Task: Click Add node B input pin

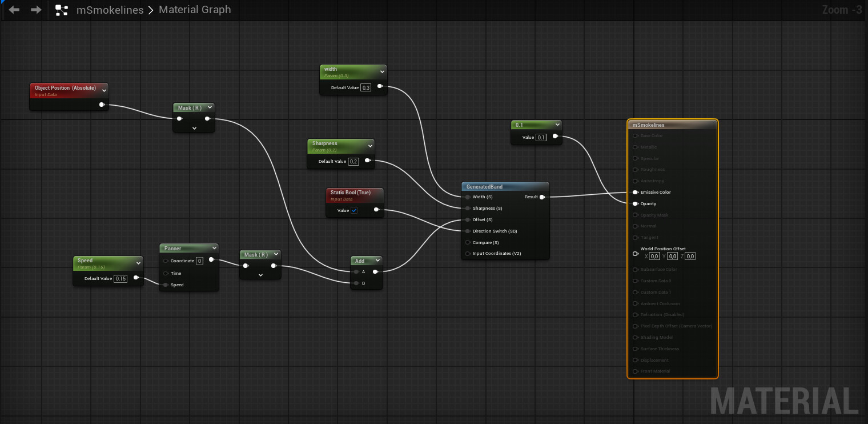Action: [x=357, y=283]
